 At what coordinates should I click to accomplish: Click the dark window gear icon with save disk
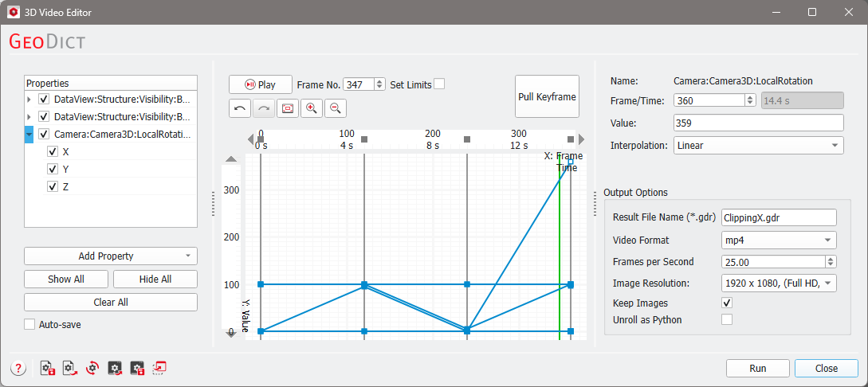137,368
